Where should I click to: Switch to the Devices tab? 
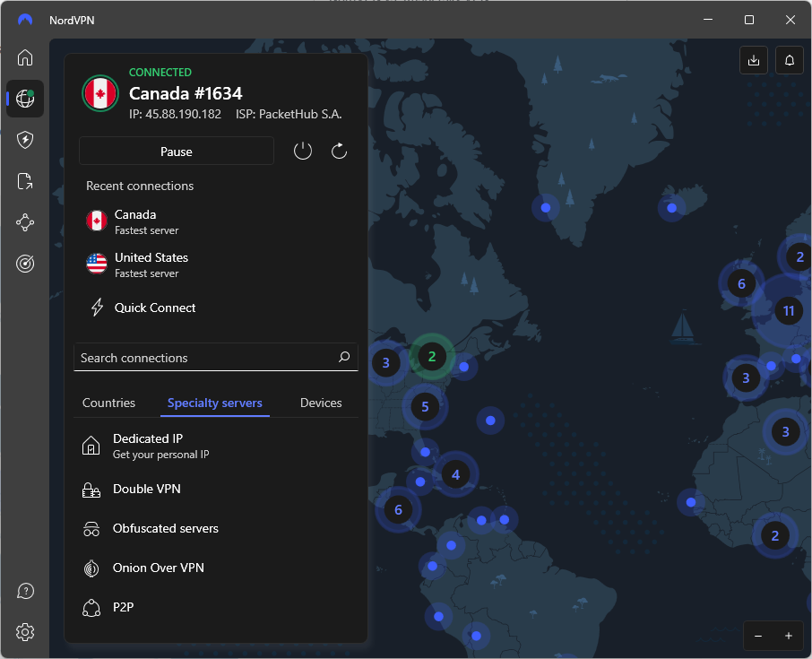tap(321, 403)
